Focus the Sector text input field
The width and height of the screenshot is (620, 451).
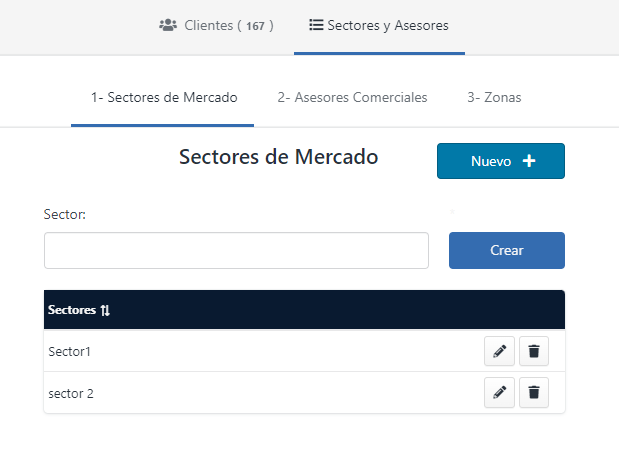point(236,251)
